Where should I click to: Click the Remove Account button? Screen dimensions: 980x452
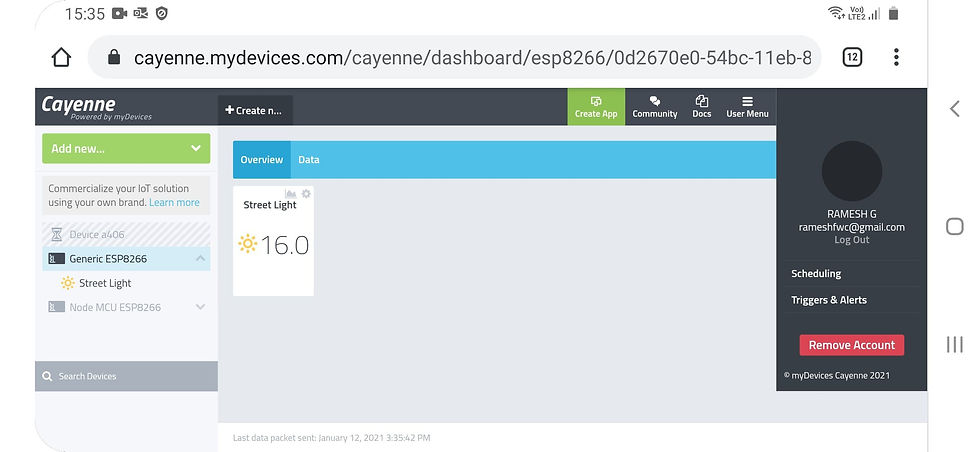pyautogui.click(x=852, y=345)
